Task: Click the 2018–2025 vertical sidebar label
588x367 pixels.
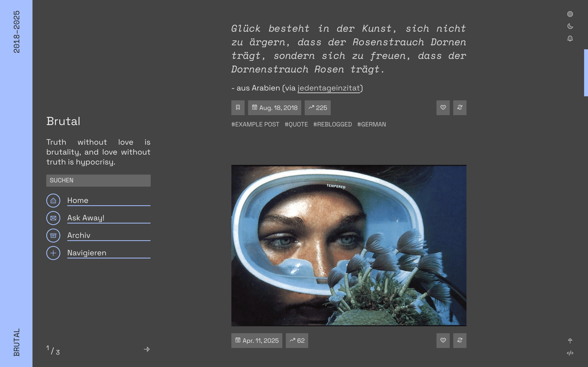Action: point(16,32)
